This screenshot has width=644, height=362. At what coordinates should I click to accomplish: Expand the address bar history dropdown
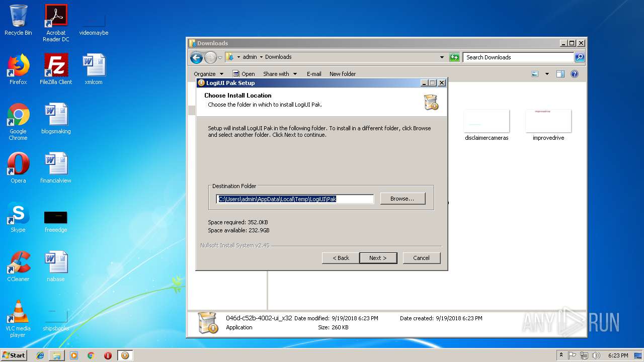(442, 57)
